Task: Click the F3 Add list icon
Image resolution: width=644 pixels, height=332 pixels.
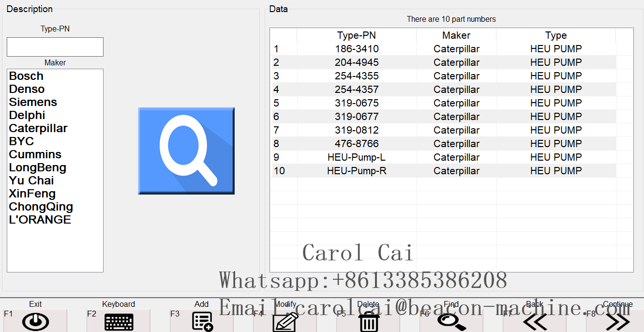Action: (202, 322)
